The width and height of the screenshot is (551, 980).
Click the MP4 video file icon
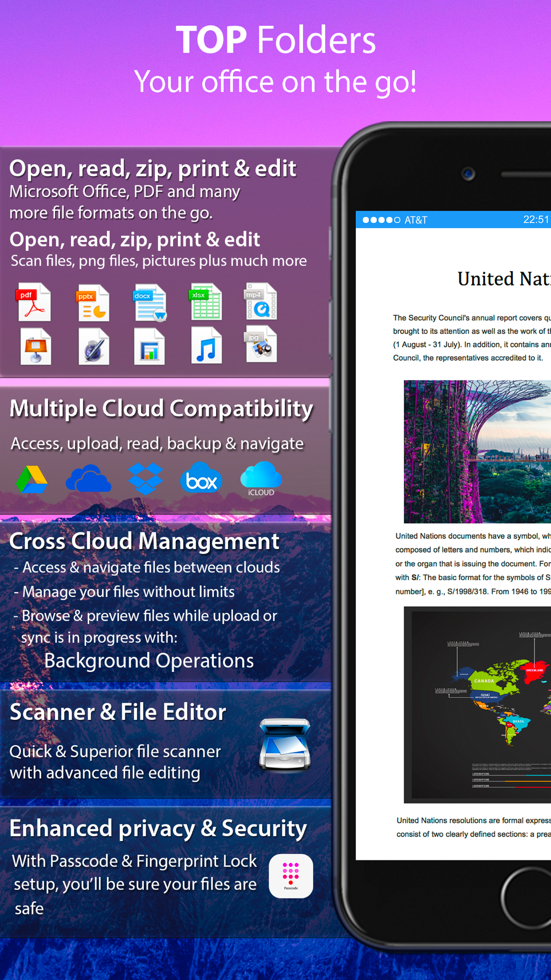tap(261, 301)
